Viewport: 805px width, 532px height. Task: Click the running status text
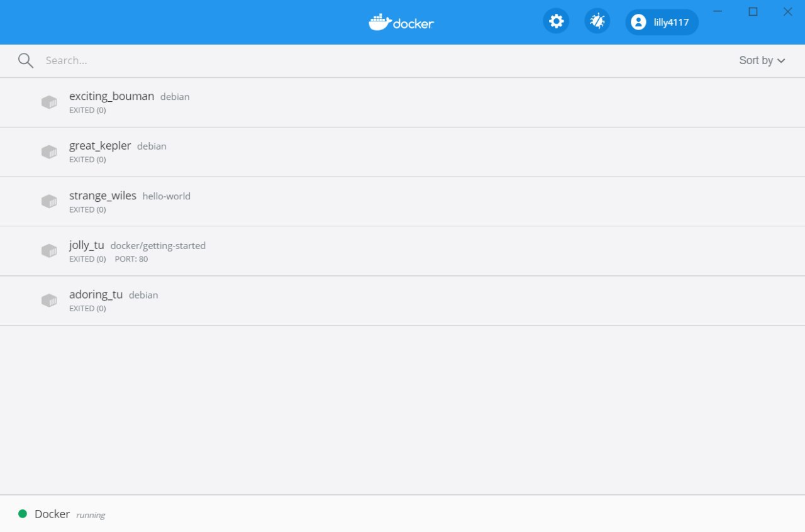(91, 515)
